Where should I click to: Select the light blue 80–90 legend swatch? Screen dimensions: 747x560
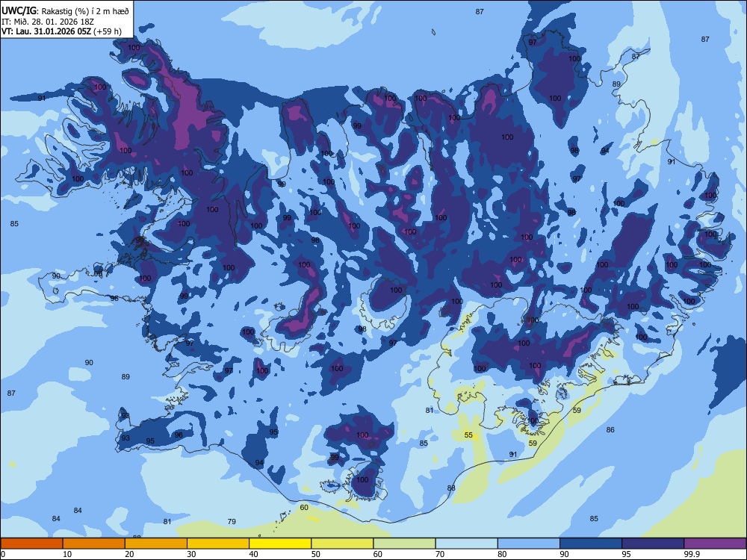529,544
